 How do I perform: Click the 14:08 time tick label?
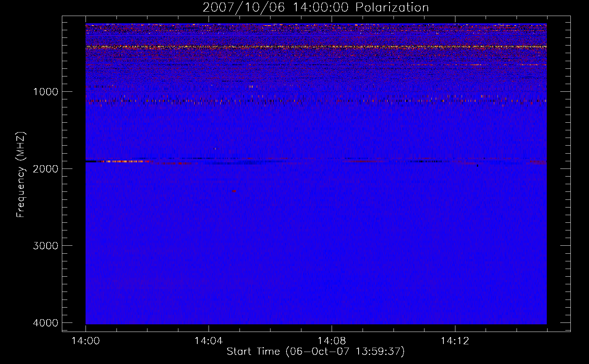(332, 341)
